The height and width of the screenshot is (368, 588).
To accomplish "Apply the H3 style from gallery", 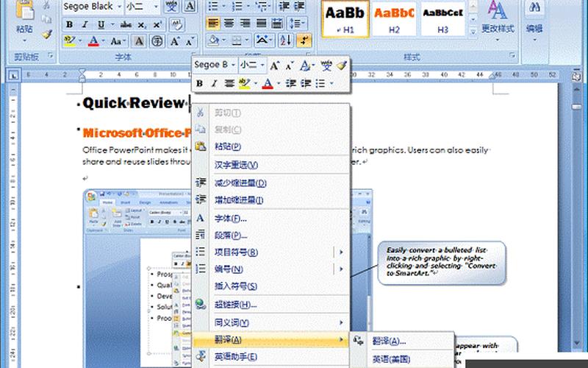I will pos(443,19).
